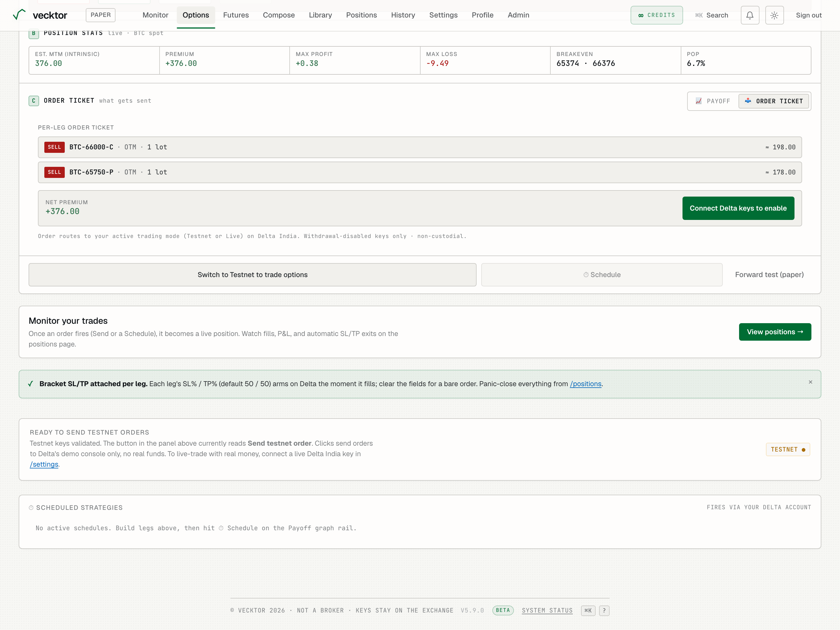Click the BETA badge in footer
Image resolution: width=840 pixels, height=630 pixels.
tap(503, 610)
